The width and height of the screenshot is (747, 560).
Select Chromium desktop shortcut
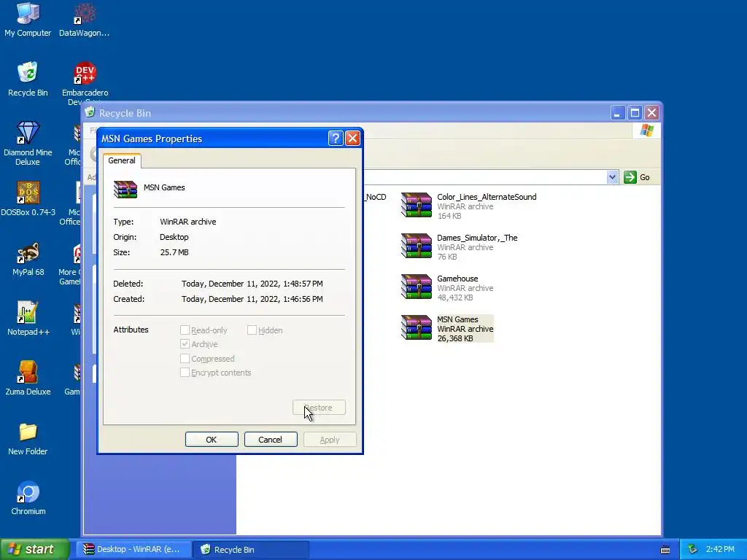(x=28, y=497)
